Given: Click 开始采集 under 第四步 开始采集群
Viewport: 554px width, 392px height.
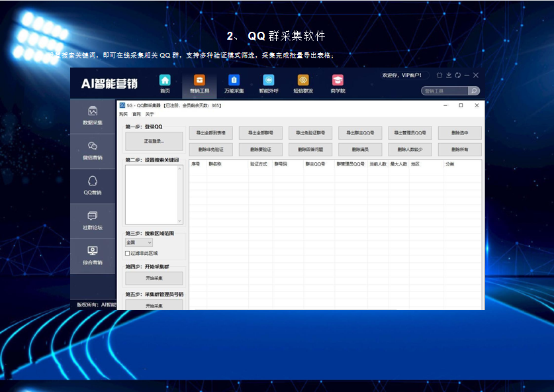Looking at the screenshot, I should pos(154,278).
